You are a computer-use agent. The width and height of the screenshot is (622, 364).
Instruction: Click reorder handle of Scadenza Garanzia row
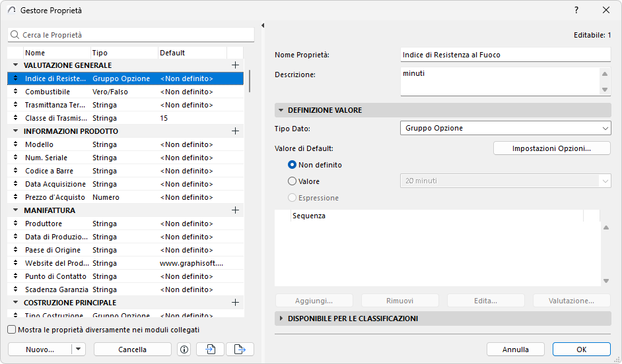pos(15,289)
